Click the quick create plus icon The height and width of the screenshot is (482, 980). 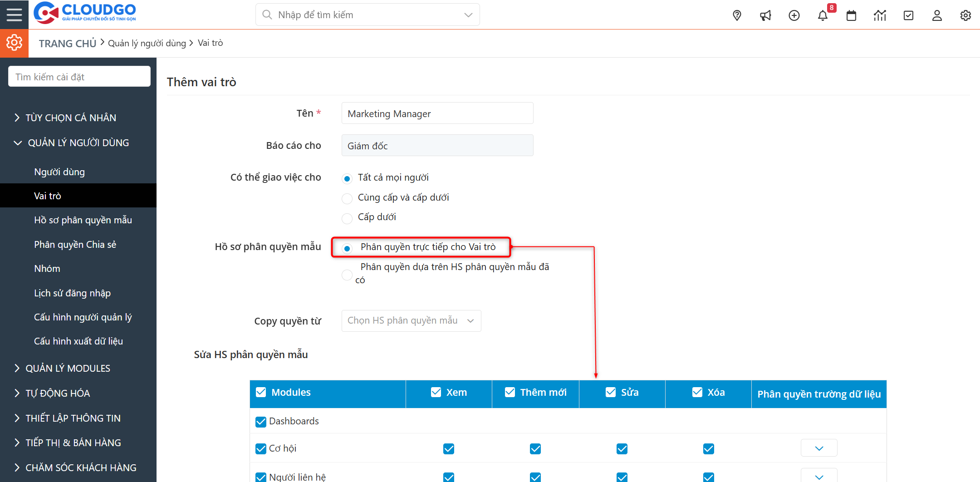point(794,15)
